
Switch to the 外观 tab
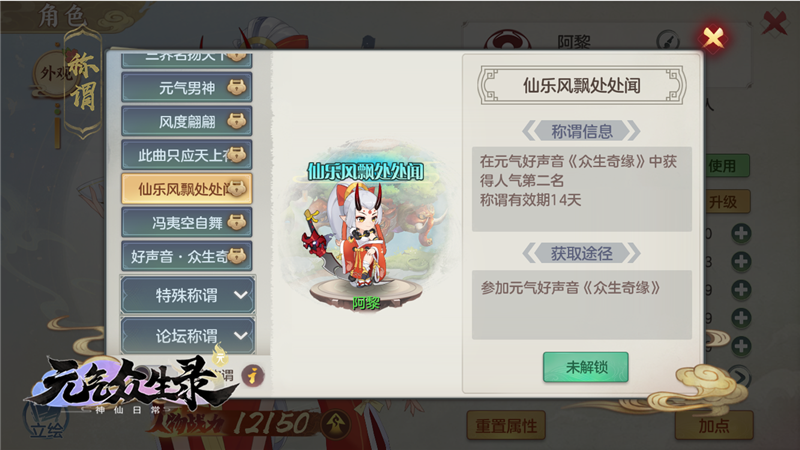coord(53,74)
